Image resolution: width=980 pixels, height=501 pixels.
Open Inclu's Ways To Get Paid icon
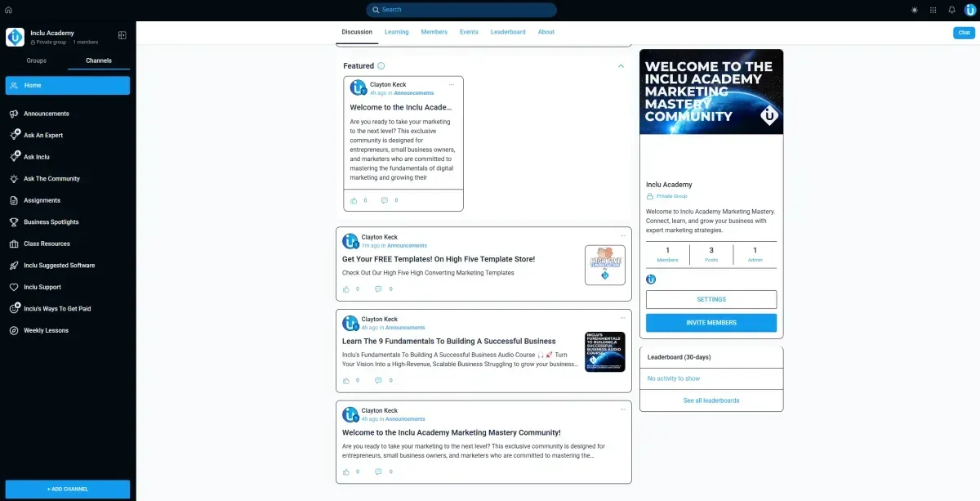click(x=14, y=309)
